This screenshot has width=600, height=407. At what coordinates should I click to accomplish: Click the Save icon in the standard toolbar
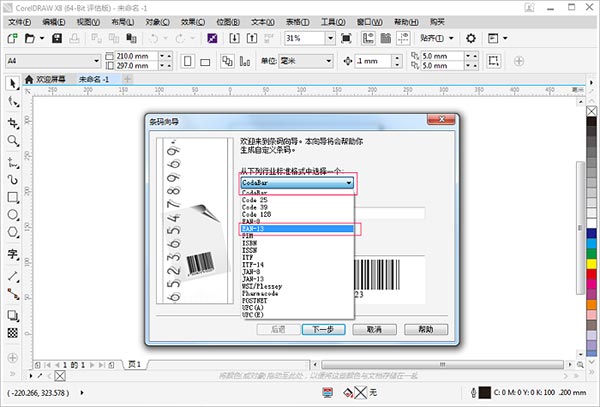[58, 38]
